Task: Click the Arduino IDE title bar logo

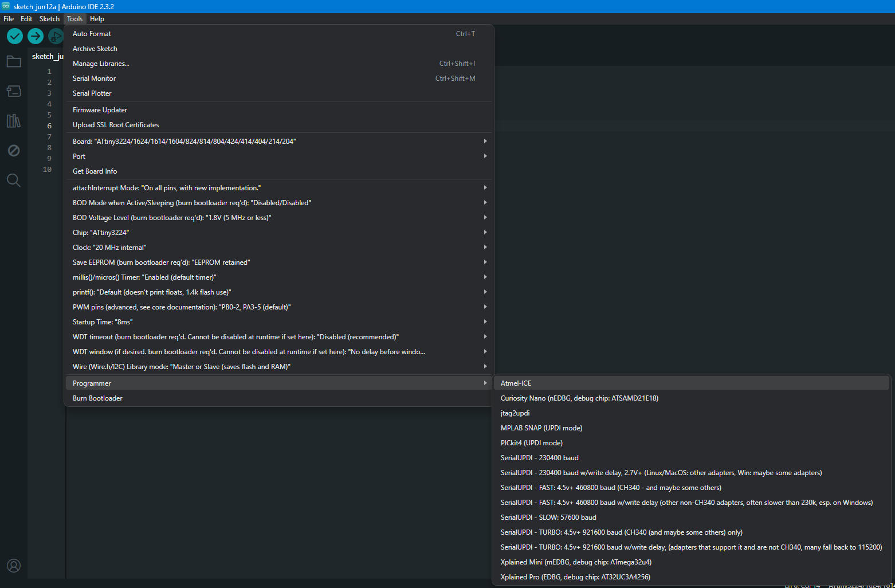Action: pos(6,6)
